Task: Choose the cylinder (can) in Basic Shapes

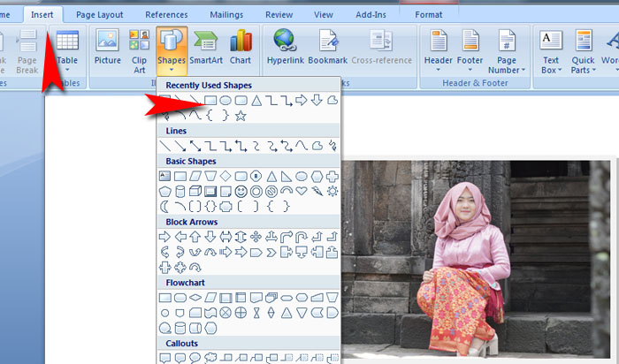Action: coord(180,191)
